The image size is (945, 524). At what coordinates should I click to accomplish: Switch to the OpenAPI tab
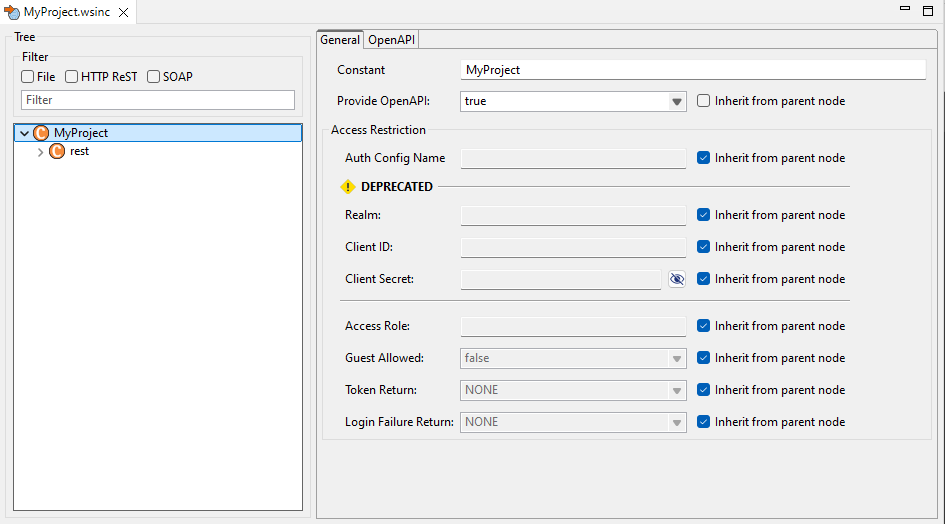coord(391,40)
